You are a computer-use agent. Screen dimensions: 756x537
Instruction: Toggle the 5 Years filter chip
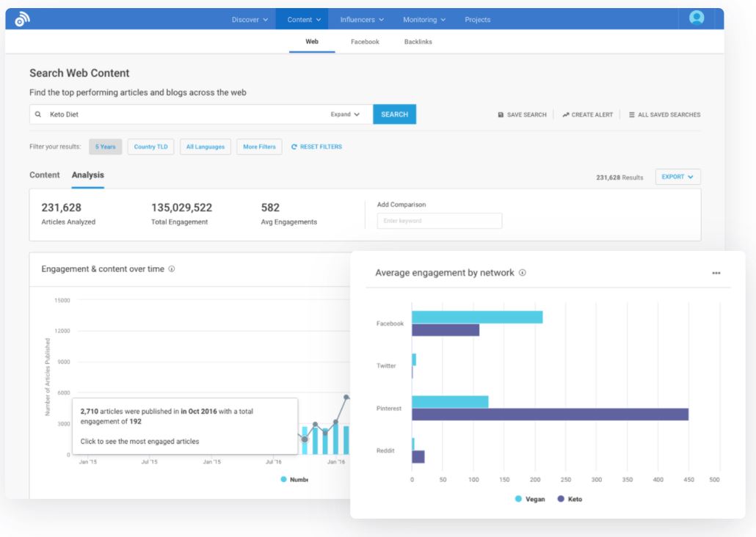[x=106, y=147]
